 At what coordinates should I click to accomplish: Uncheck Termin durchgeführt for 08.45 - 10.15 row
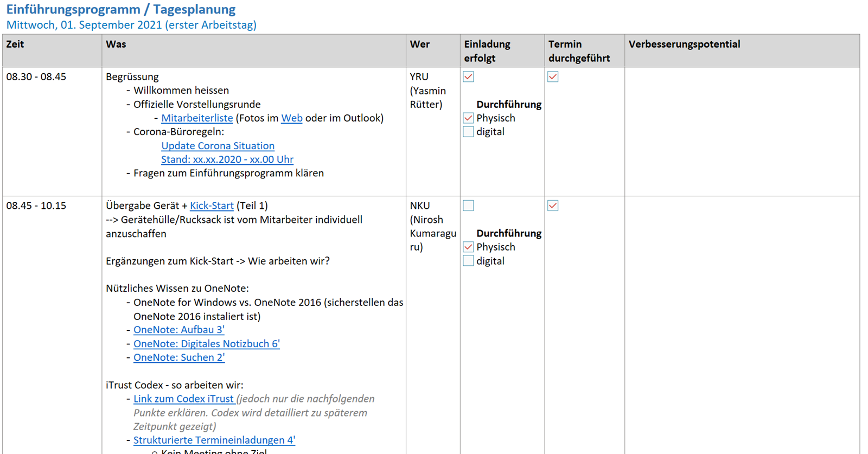[x=552, y=206]
